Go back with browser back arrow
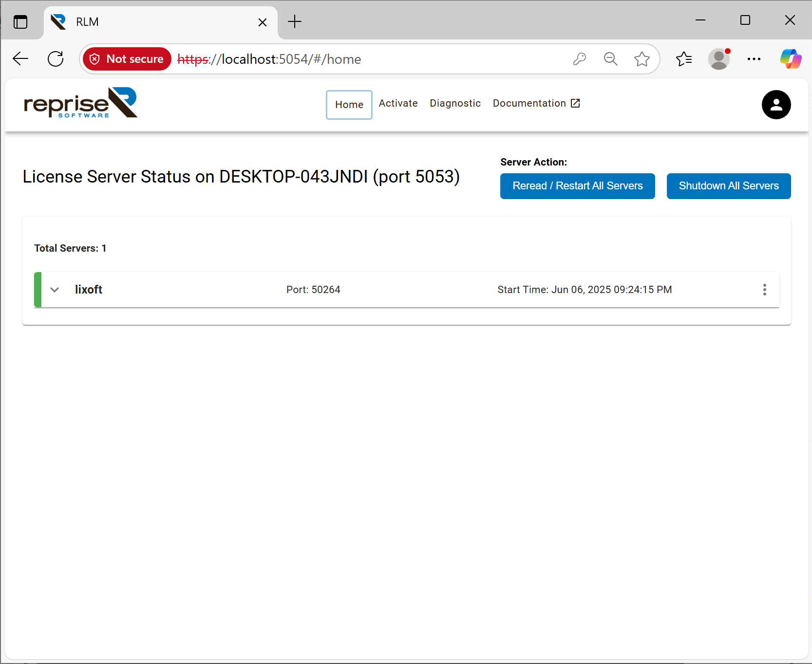Image resolution: width=812 pixels, height=664 pixels. click(20, 59)
